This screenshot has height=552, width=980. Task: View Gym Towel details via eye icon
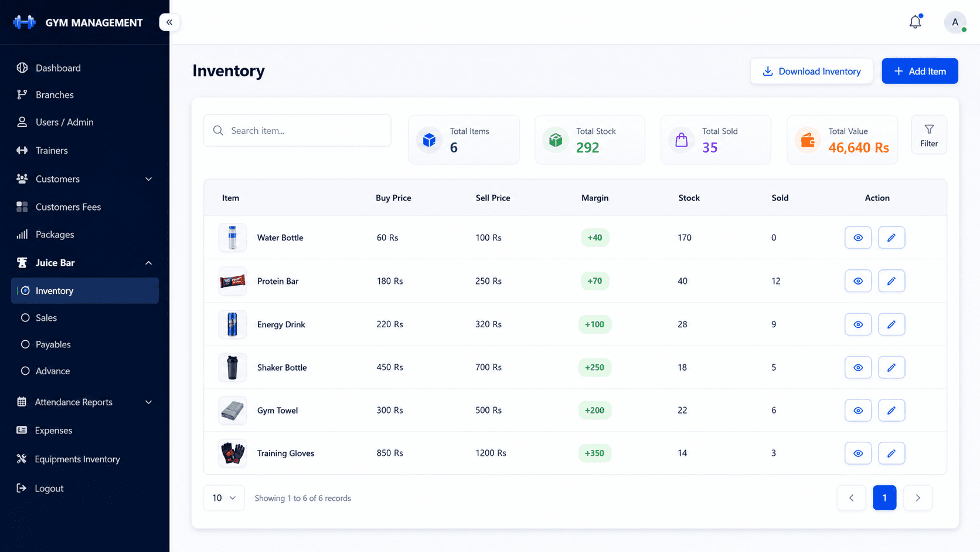[x=858, y=410]
